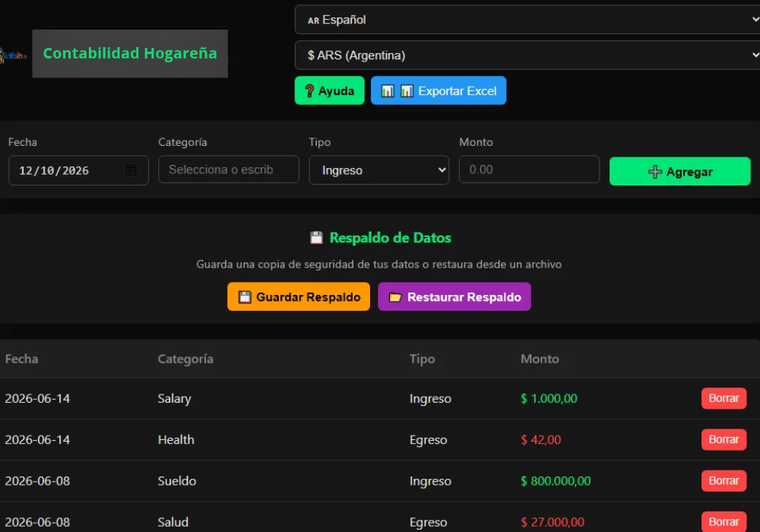Click the 2026-06-14 date in the Salary row
The width and height of the screenshot is (760, 532).
point(37,398)
